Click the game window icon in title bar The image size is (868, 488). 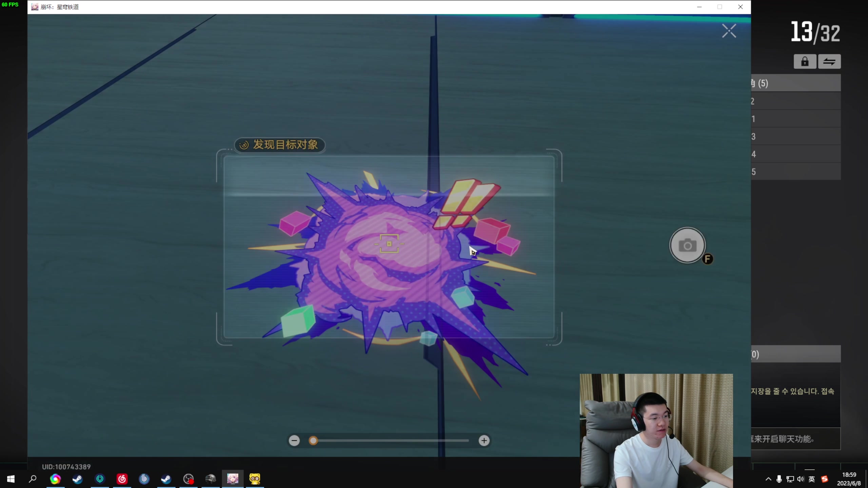[35, 7]
